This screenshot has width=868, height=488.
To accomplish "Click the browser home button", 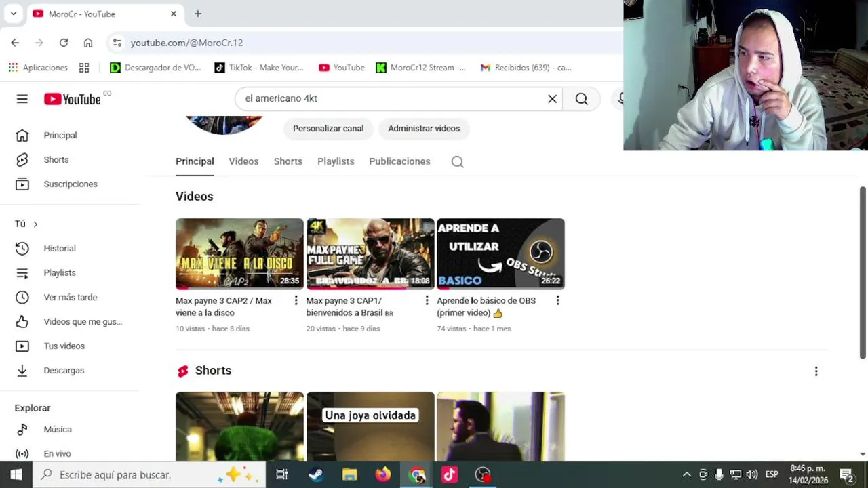I will click(88, 43).
